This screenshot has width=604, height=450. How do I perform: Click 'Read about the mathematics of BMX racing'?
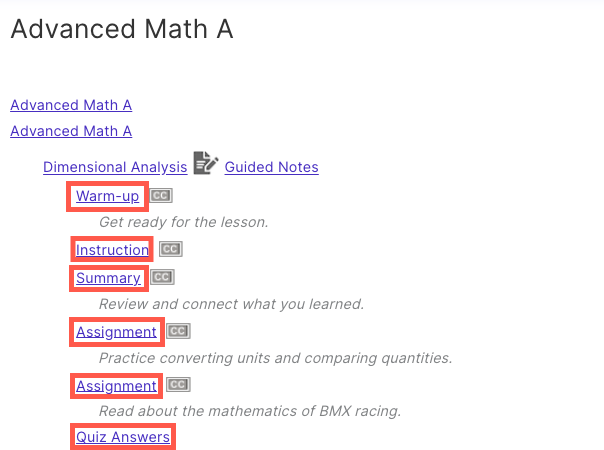(x=250, y=411)
